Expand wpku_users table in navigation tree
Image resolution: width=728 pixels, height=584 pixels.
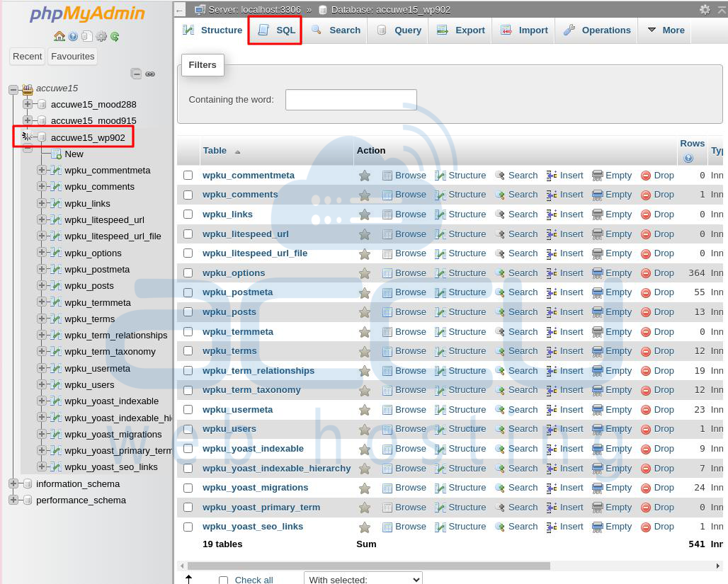point(42,384)
